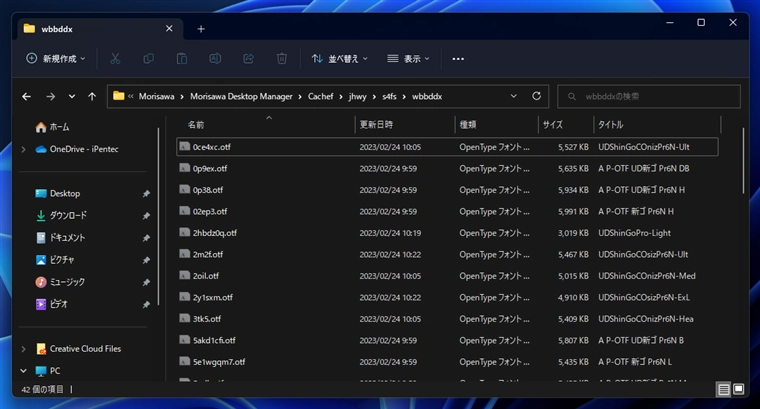Sort by サイズ column header

click(x=566, y=125)
